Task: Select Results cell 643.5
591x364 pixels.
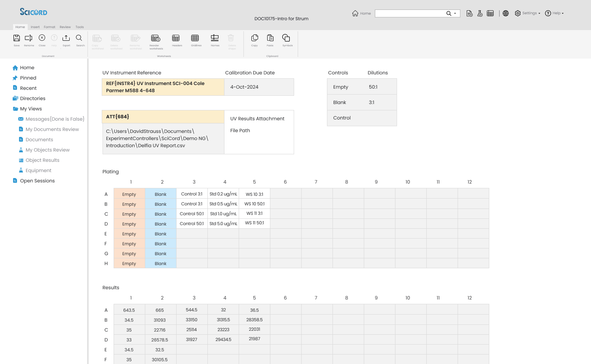Action: [x=129, y=310]
